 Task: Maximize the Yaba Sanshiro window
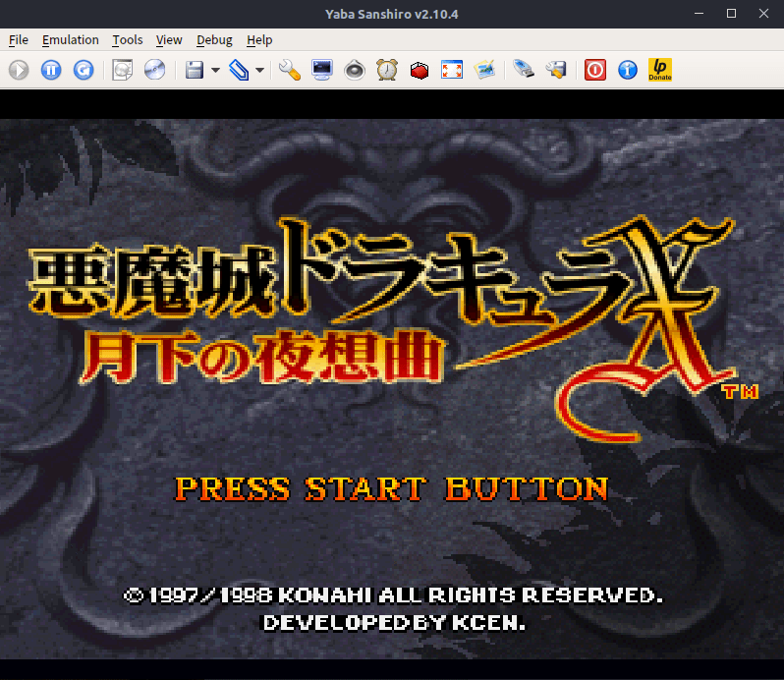tap(731, 14)
